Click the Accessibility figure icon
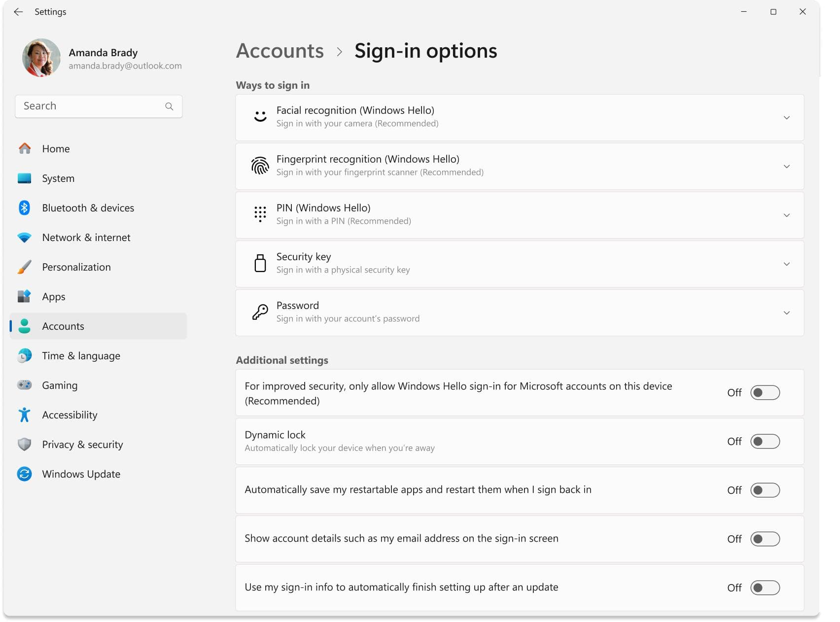The image size is (840, 622). click(x=25, y=415)
